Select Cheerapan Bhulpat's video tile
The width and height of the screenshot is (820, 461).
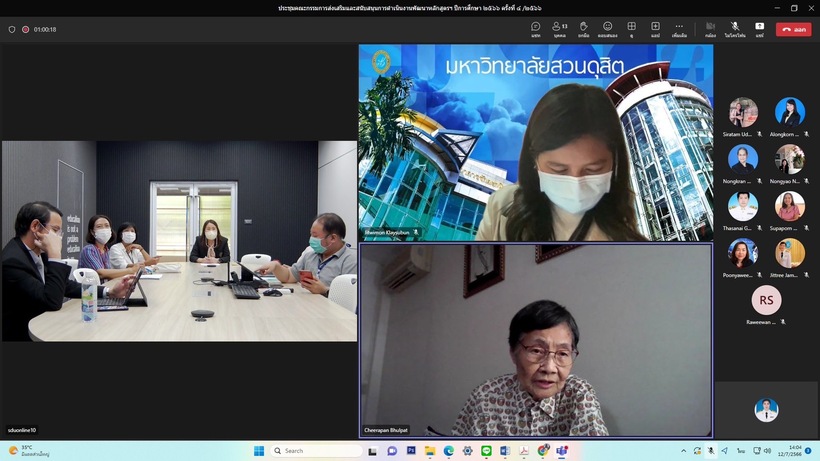[x=536, y=340]
